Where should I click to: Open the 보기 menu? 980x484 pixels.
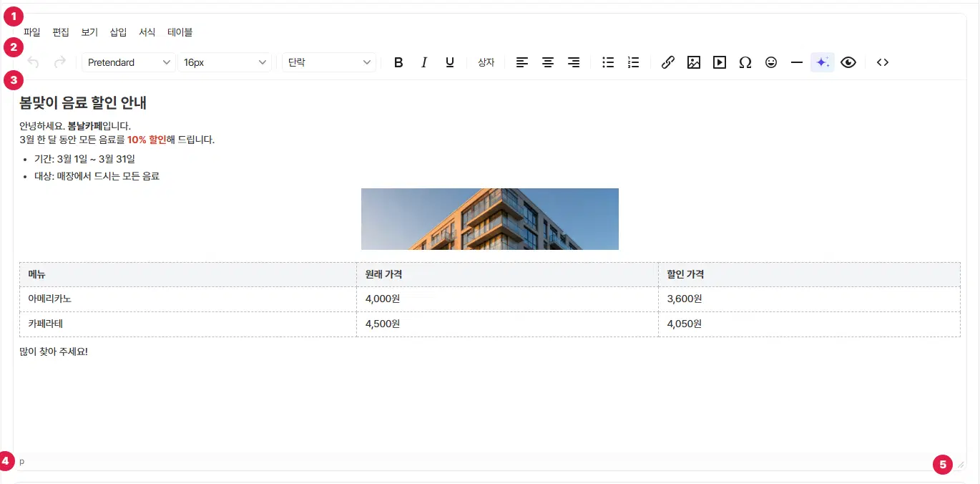tap(89, 32)
